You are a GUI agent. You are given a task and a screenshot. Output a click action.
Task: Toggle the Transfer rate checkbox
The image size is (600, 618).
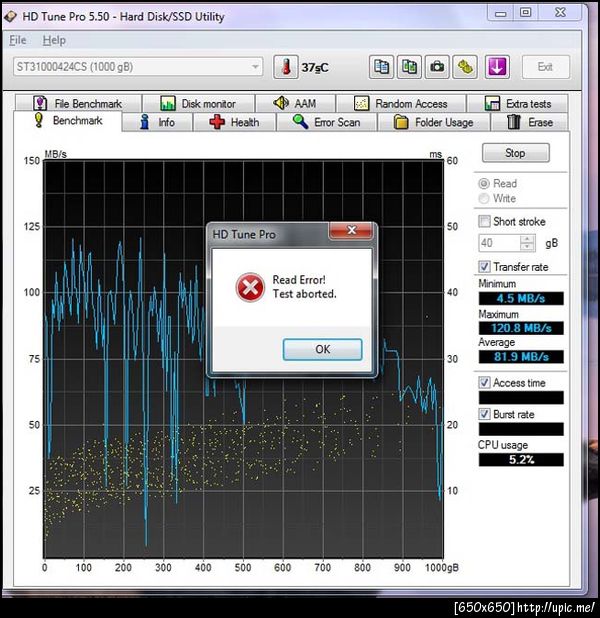[484, 267]
